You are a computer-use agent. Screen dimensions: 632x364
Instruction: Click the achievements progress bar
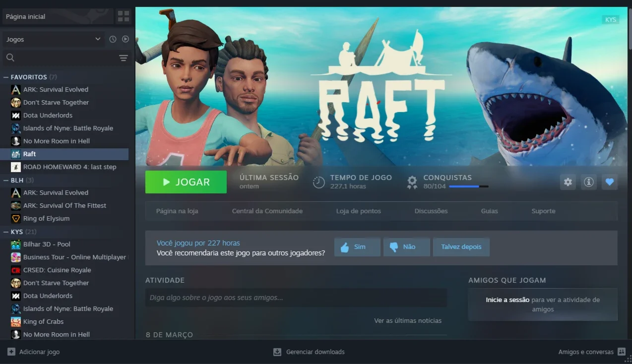(x=468, y=186)
